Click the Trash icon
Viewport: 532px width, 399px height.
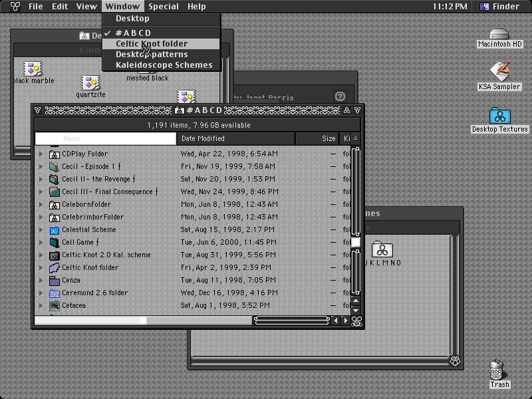point(497,370)
